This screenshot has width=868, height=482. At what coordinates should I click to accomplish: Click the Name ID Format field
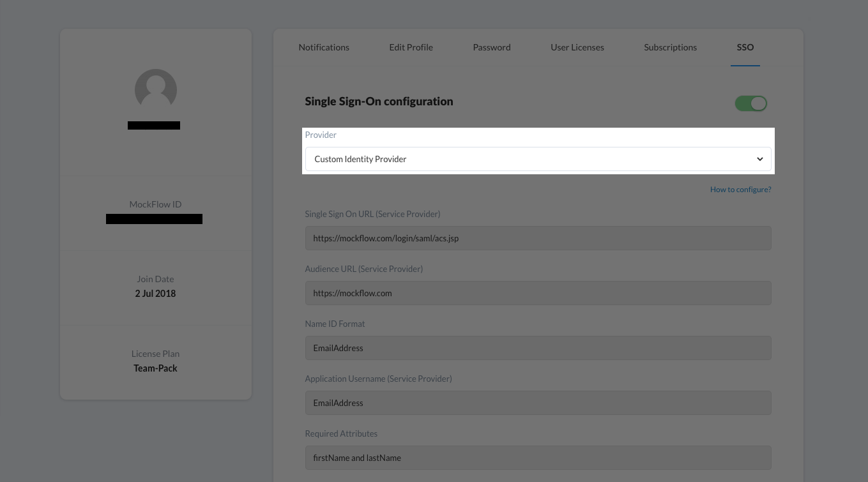pos(538,348)
